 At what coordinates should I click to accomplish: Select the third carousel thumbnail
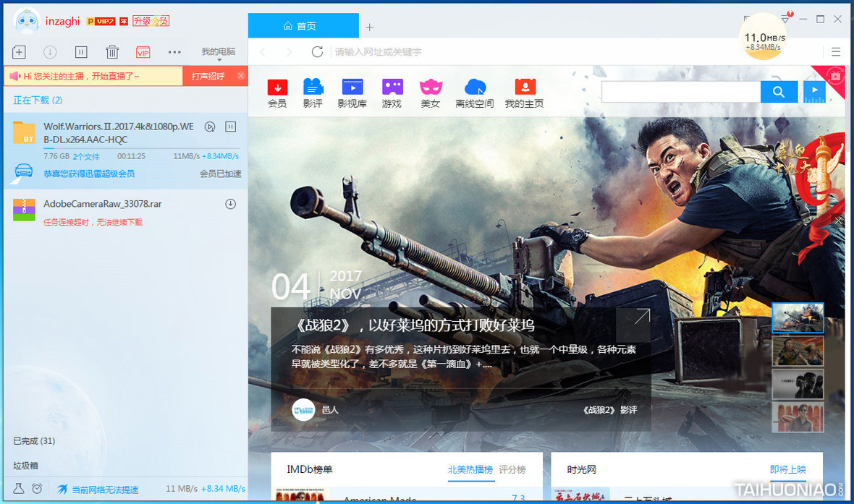coord(798,384)
